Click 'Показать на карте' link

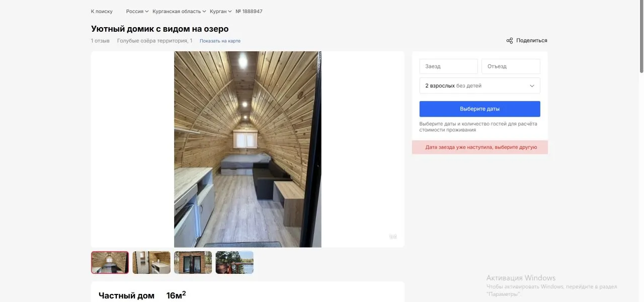(220, 41)
